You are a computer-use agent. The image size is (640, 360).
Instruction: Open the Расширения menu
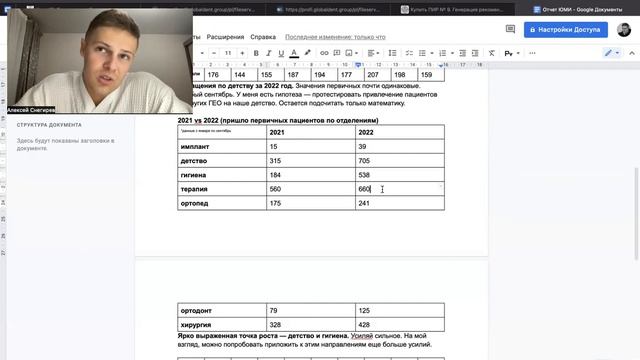pos(225,37)
